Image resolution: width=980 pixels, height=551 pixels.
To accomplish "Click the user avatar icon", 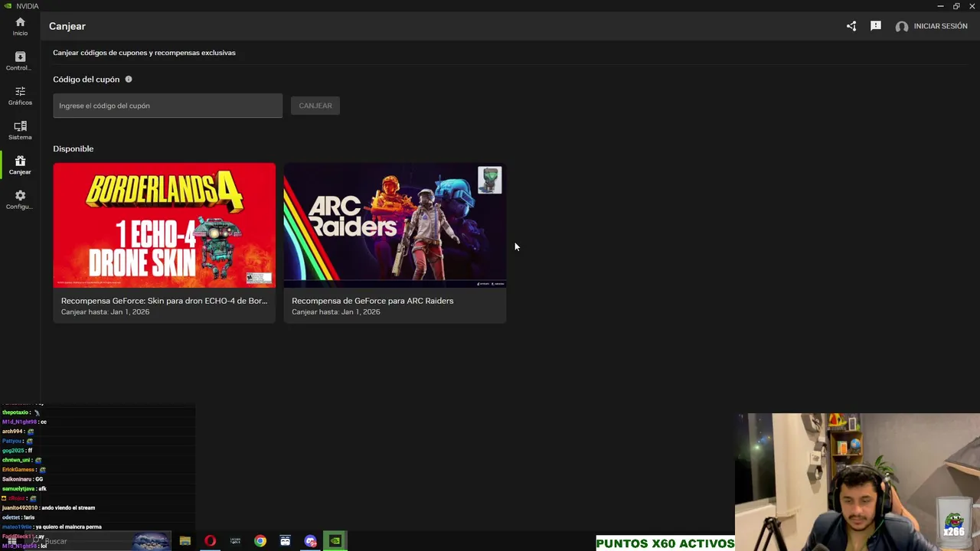I will pyautogui.click(x=902, y=27).
